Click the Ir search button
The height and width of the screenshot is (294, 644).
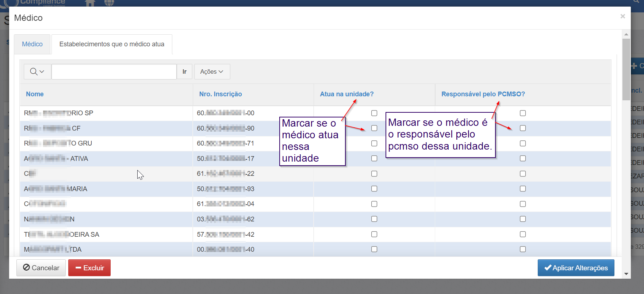tap(184, 71)
